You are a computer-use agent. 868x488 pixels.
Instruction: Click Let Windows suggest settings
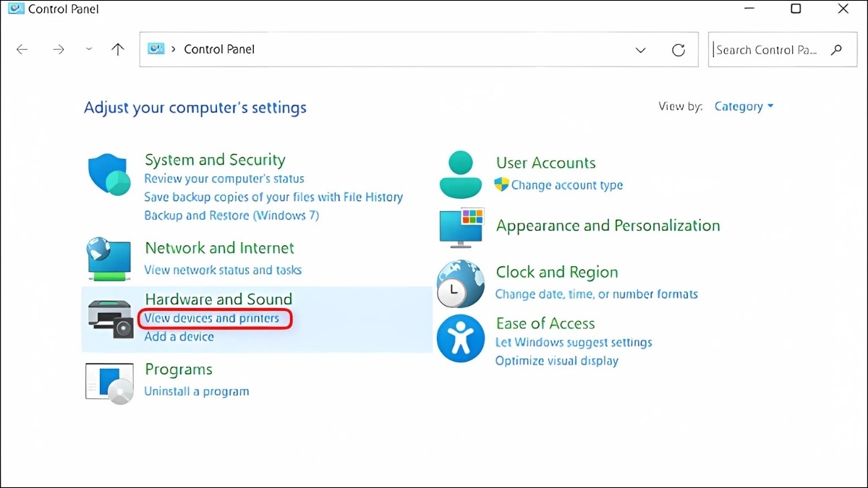pyautogui.click(x=574, y=342)
